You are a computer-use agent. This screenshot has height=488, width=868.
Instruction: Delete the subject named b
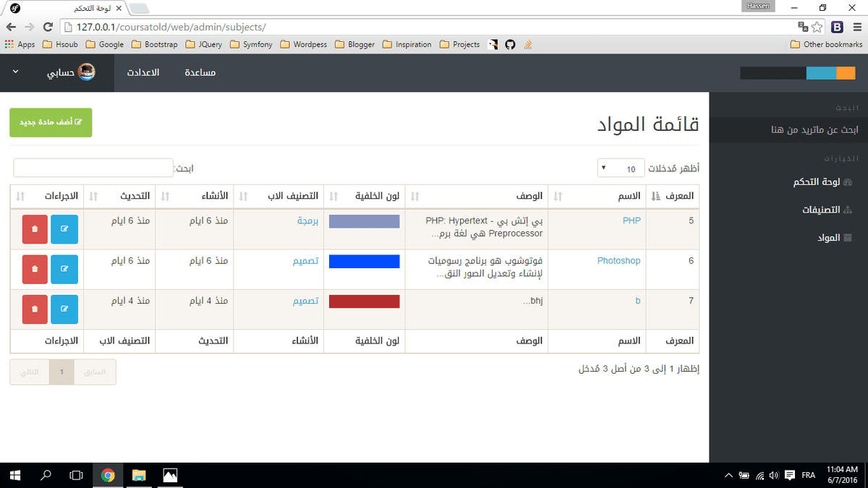coord(34,309)
